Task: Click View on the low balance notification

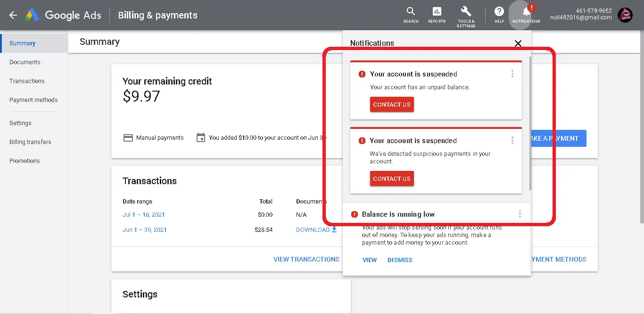Action: 370,260
